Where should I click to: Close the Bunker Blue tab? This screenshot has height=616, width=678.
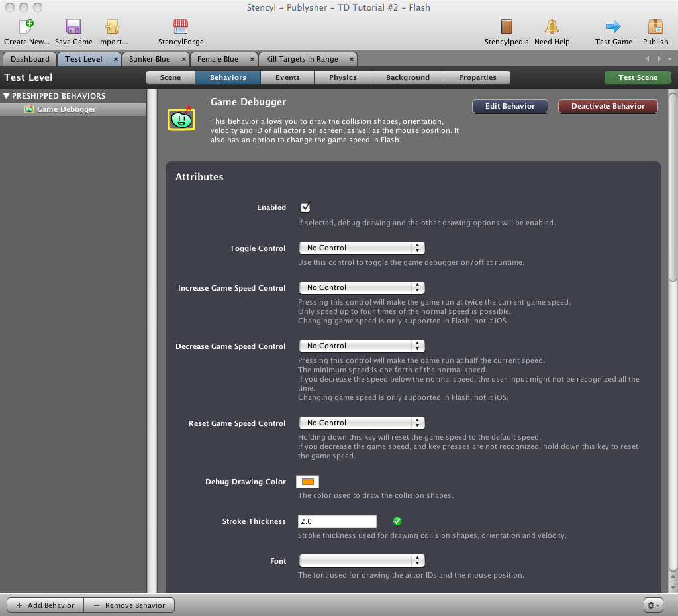pos(184,59)
